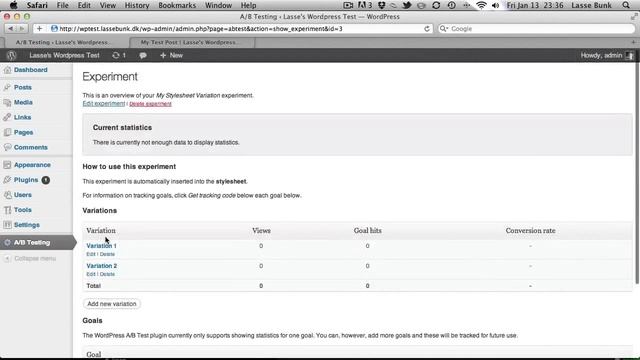This screenshot has height=360, width=640.
Task: Click the Media sidebar icon
Action: click(7, 102)
